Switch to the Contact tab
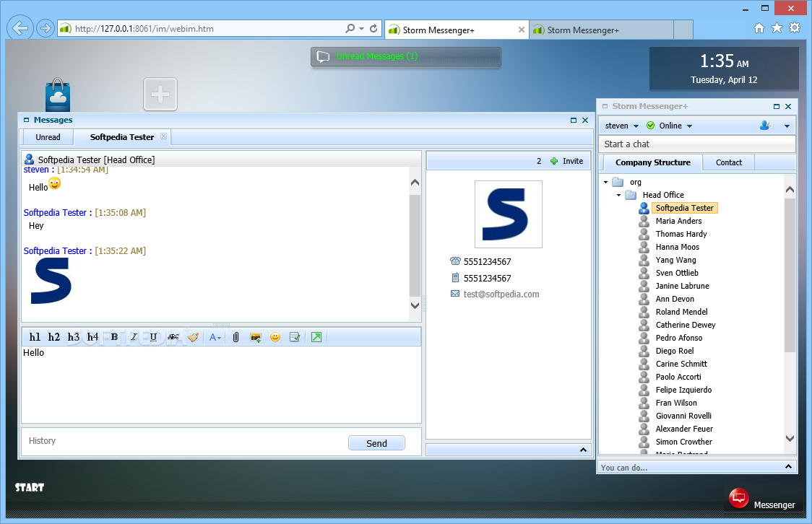 tap(729, 162)
